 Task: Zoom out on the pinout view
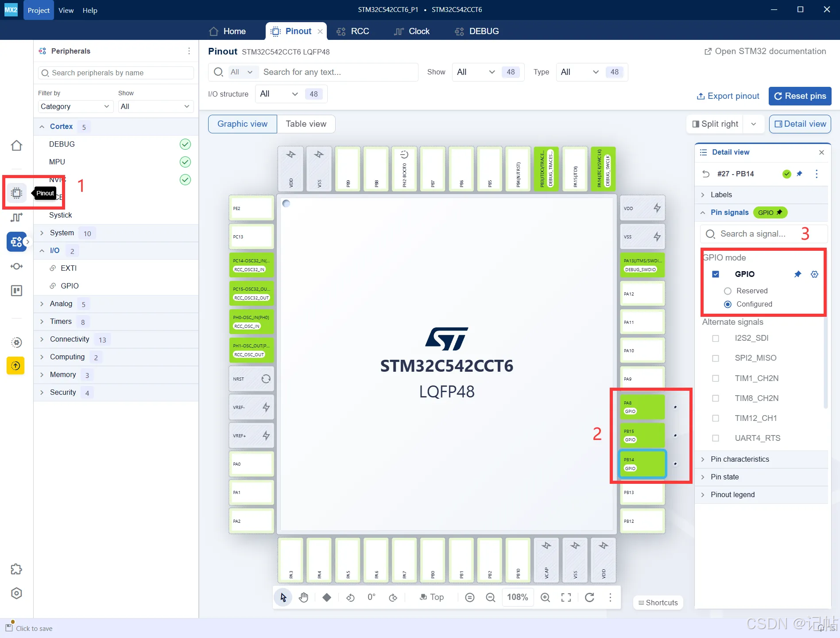490,597
